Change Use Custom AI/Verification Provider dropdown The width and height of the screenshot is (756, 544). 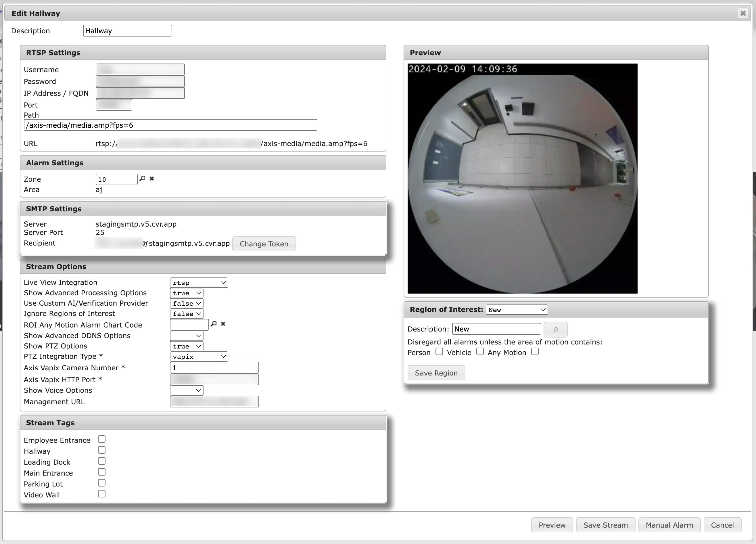186,303
